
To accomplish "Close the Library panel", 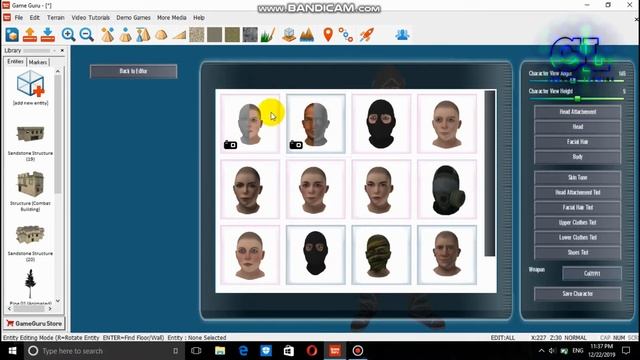I will (x=62, y=51).
